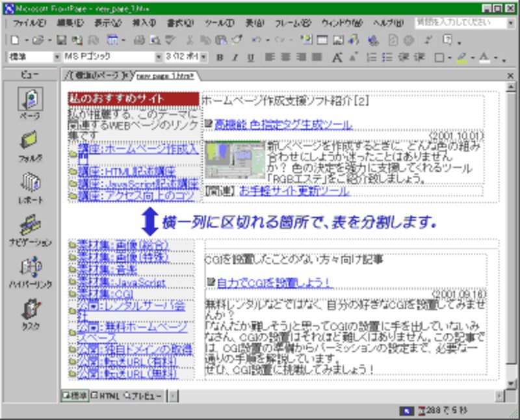
Task: Toggle italic formatting
Action: coord(235,57)
